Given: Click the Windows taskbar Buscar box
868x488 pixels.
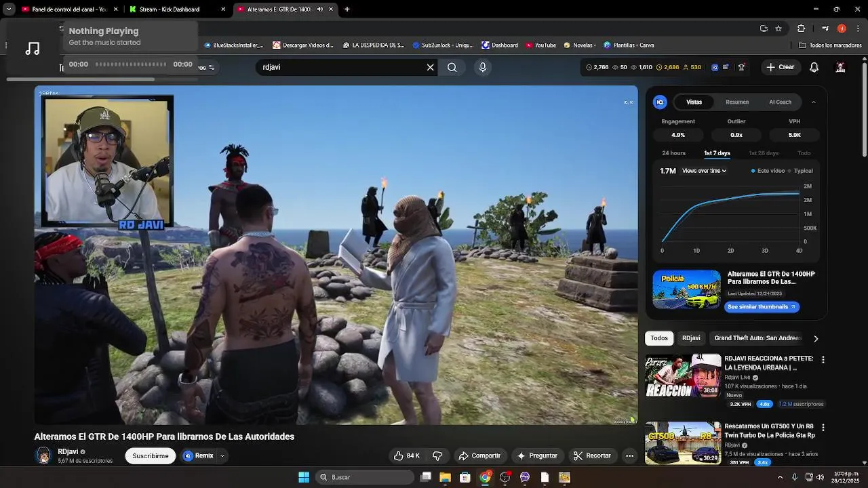Looking at the screenshot, I should pyautogui.click(x=366, y=477).
